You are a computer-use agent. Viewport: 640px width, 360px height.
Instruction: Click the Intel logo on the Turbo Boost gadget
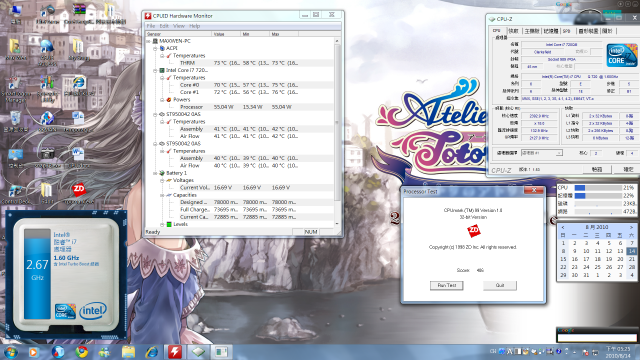(x=93, y=311)
